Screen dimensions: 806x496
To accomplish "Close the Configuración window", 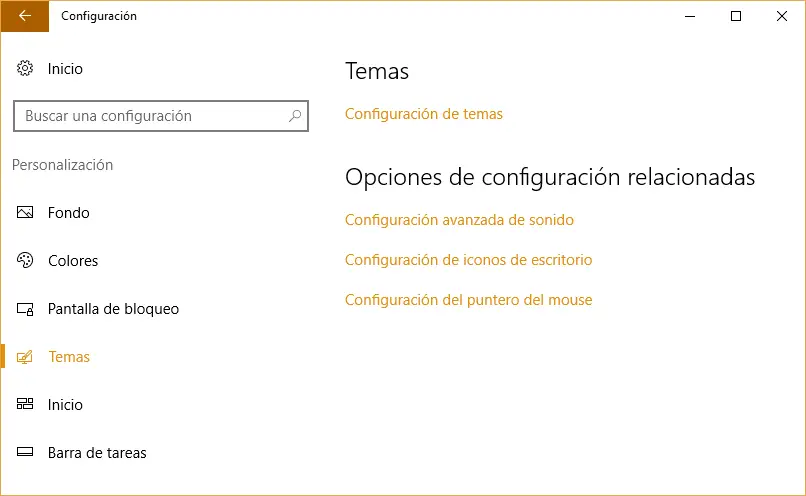I will click(x=782, y=16).
